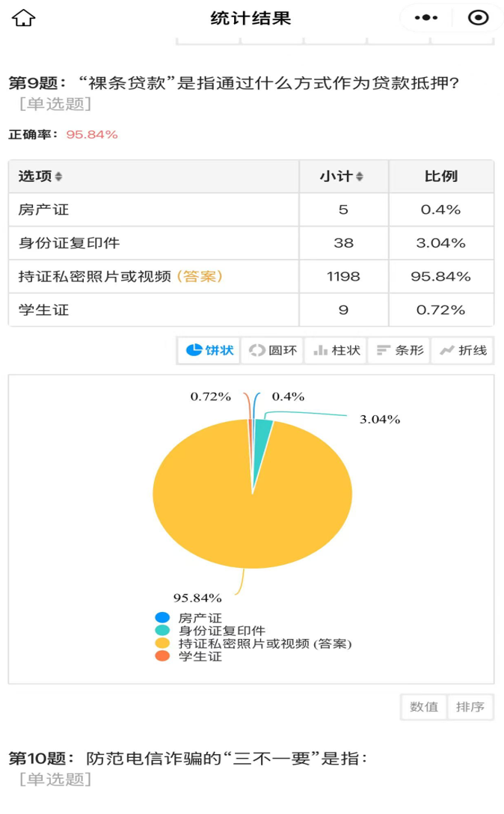This screenshot has width=504, height=814.
Task: Toggle 排序 ordering button
Action: click(470, 707)
